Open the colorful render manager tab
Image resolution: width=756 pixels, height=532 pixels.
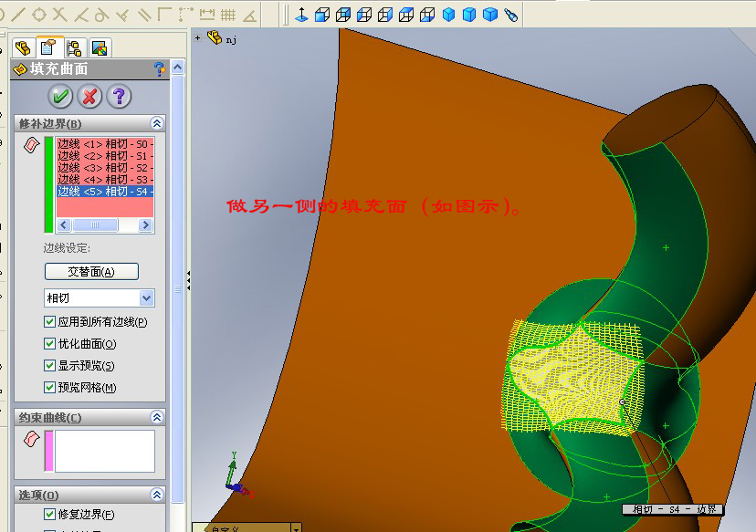[100, 47]
